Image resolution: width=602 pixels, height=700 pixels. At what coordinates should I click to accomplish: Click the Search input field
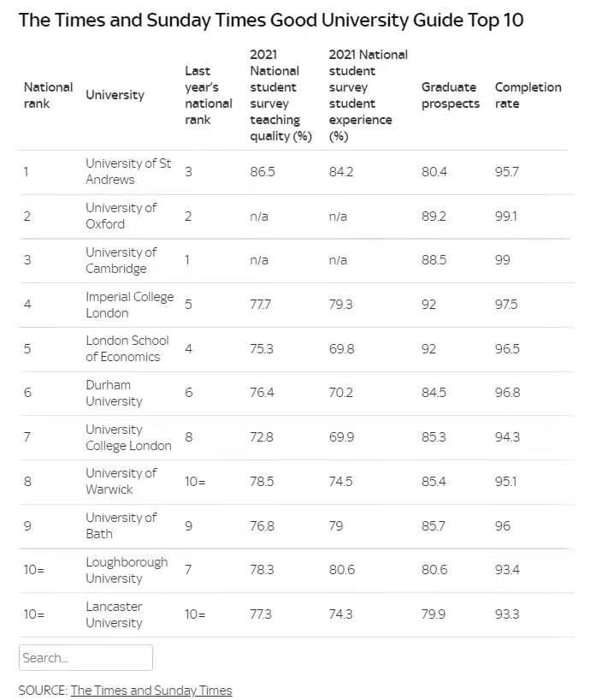86,657
